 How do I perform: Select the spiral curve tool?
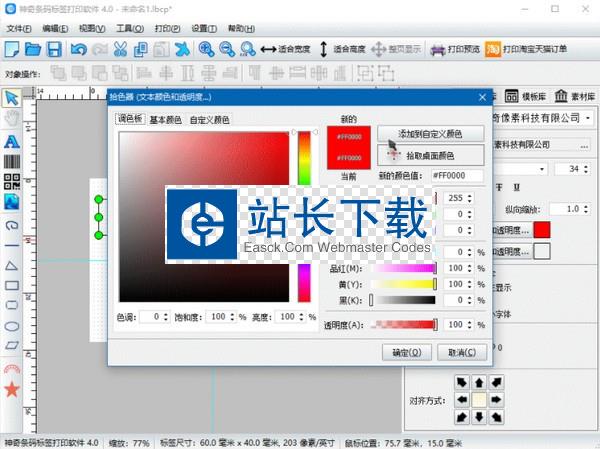pos(12,225)
